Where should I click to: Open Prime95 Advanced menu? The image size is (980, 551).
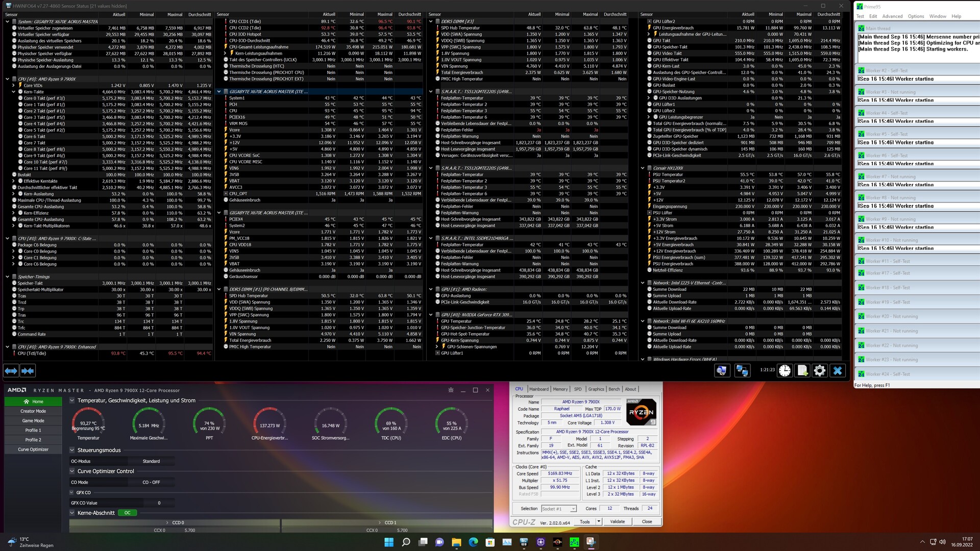point(892,16)
